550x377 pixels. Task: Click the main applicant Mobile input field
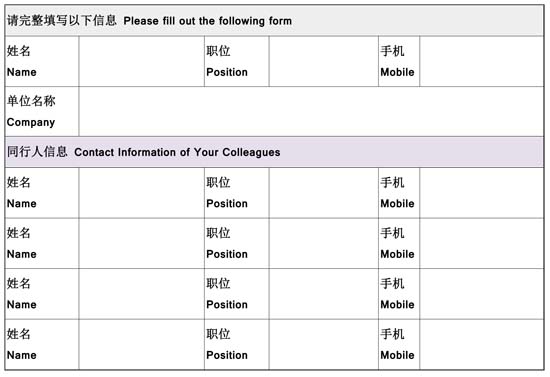pyautogui.click(x=482, y=61)
